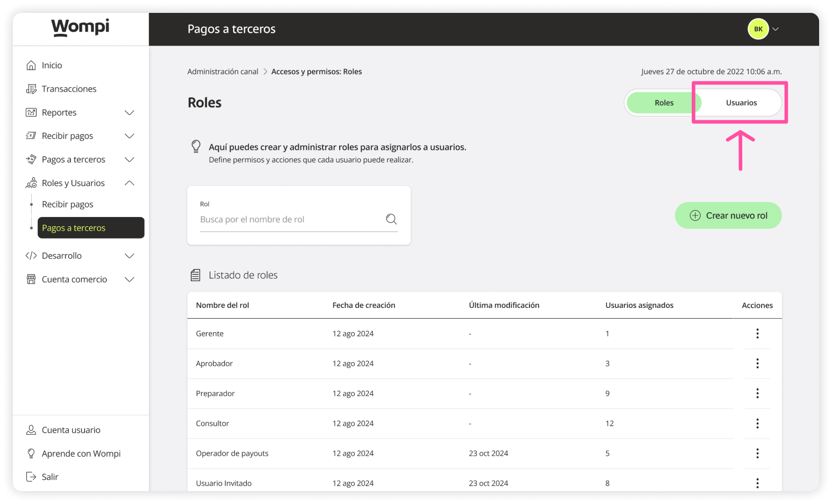Expand the Reportes dropdown chevron
The height and width of the screenshot is (504, 832).
(130, 112)
